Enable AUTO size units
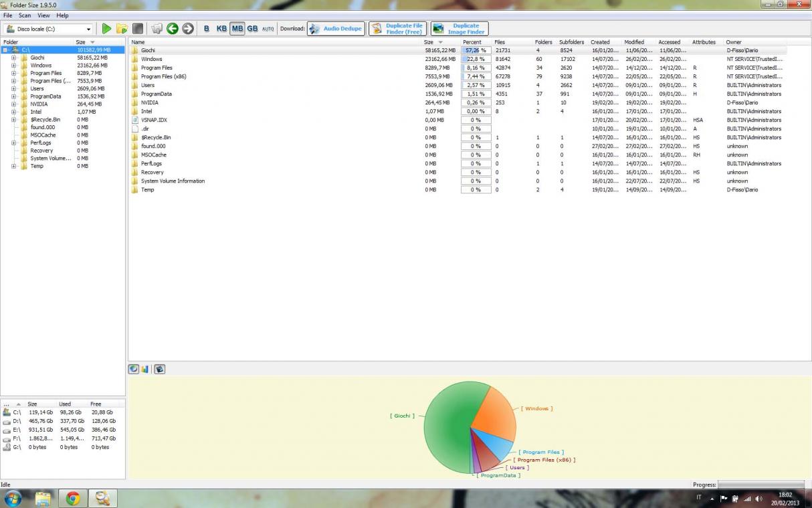This screenshot has width=812, height=508. pos(268,29)
